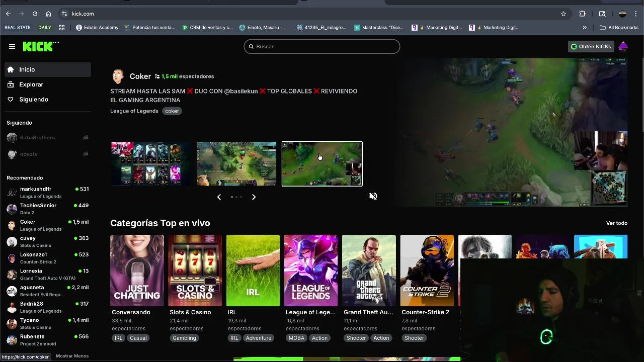
Task: Open REAL STATE bookmark
Action: [x=18, y=28]
